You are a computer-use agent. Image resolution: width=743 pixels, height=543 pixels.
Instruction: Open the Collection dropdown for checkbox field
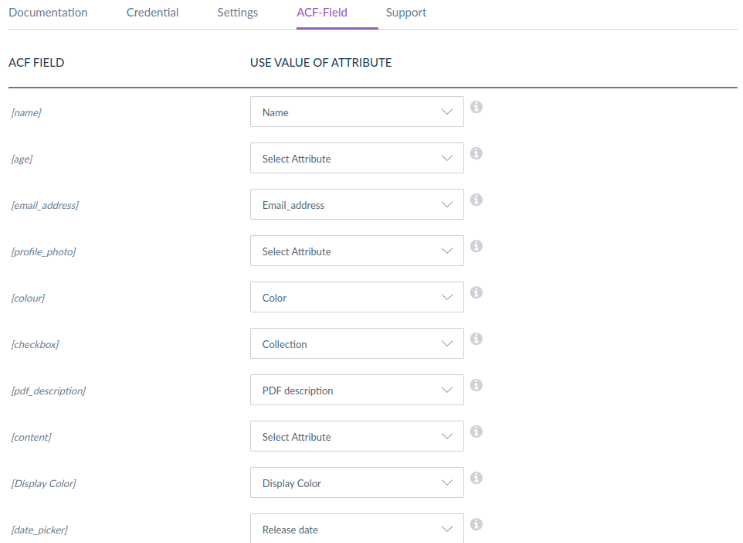tap(356, 344)
